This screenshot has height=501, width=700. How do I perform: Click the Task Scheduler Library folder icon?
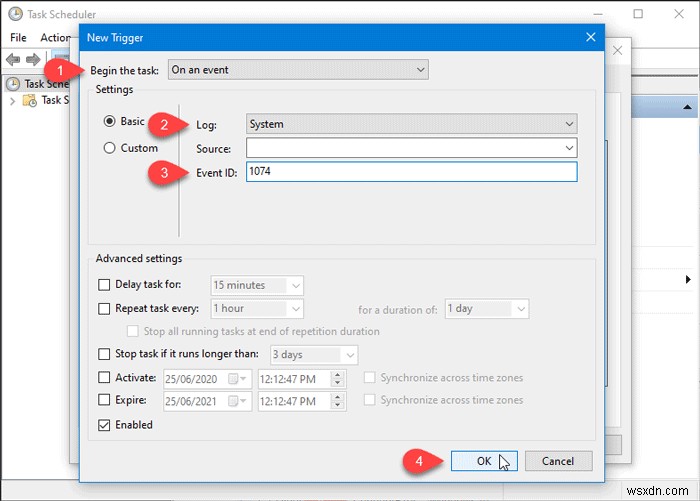point(30,100)
